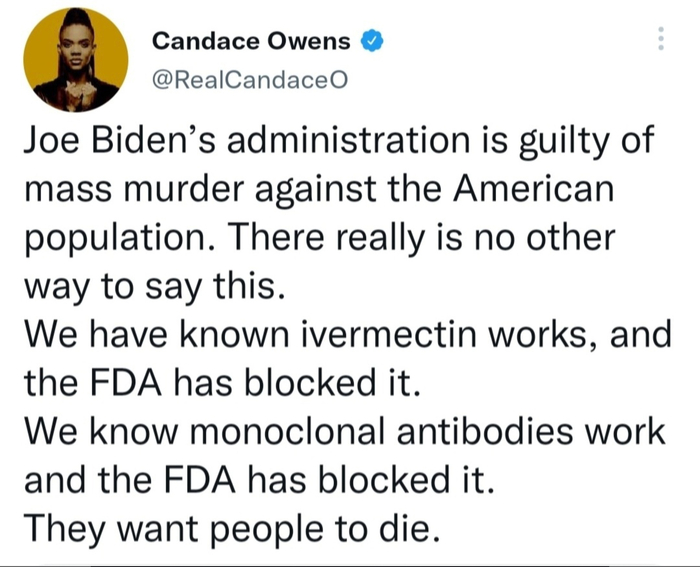Viewport: 700px width, 567px height.
Task: Click the phrase "way to say this."
Action: coord(155,287)
